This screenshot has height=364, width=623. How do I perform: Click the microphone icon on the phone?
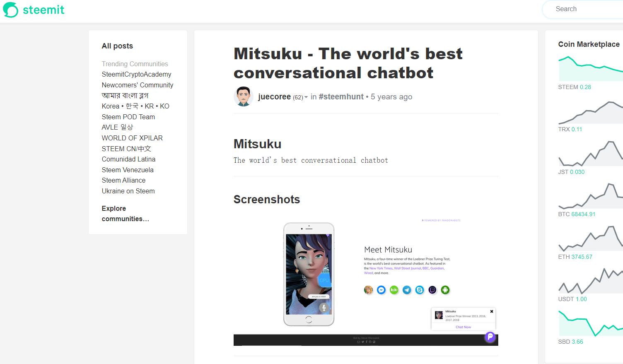(x=324, y=308)
